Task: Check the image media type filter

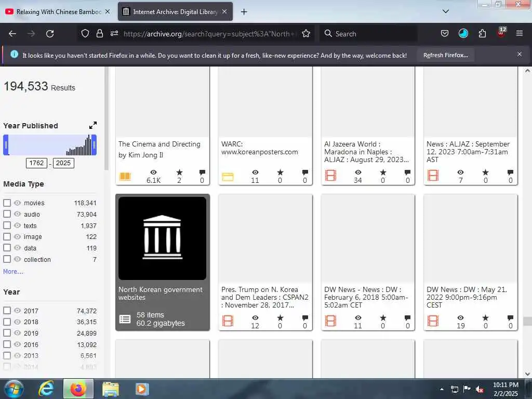Action: (7, 236)
